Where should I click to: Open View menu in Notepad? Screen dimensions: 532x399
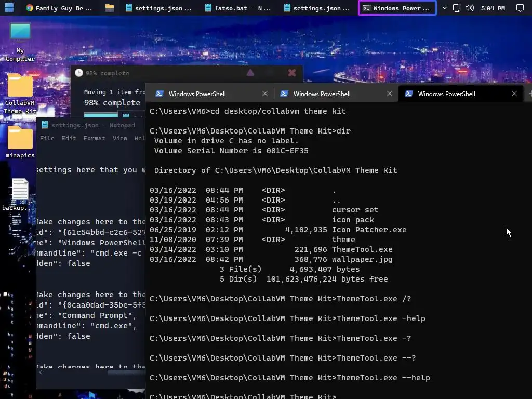pos(120,138)
